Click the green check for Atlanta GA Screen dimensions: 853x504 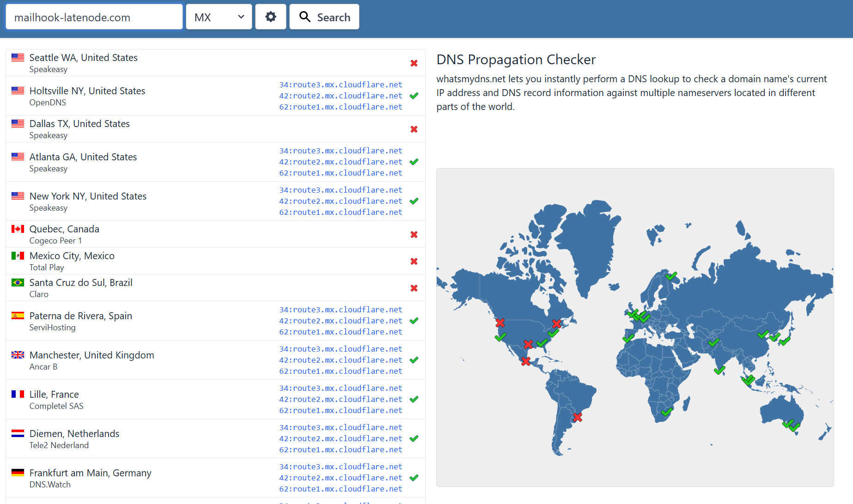414,162
